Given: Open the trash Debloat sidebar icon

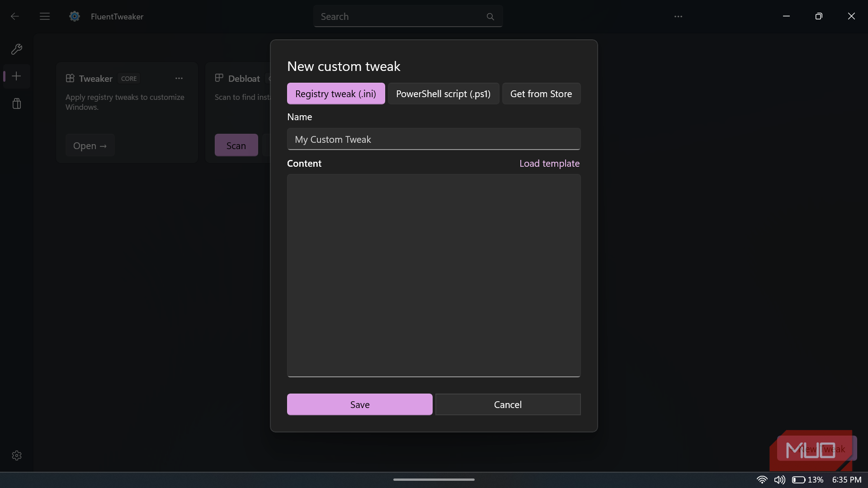Looking at the screenshot, I should 17,103.
